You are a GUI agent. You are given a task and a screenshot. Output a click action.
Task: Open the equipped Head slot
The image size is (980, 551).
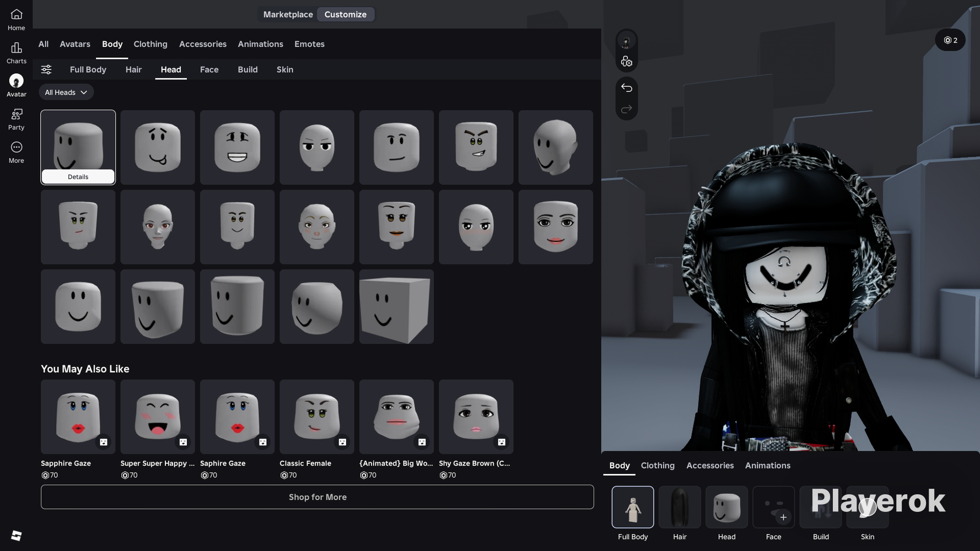click(x=726, y=507)
